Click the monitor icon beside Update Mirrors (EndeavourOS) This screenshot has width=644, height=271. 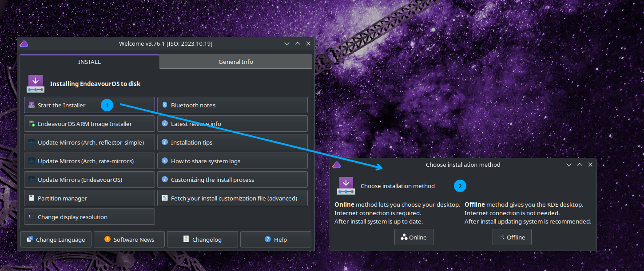coord(31,180)
